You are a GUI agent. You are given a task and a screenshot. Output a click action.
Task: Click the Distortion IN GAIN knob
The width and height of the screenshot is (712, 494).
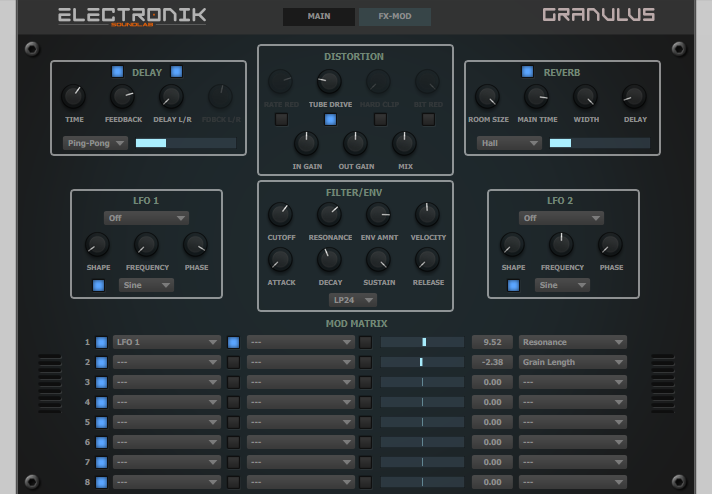tap(307, 143)
